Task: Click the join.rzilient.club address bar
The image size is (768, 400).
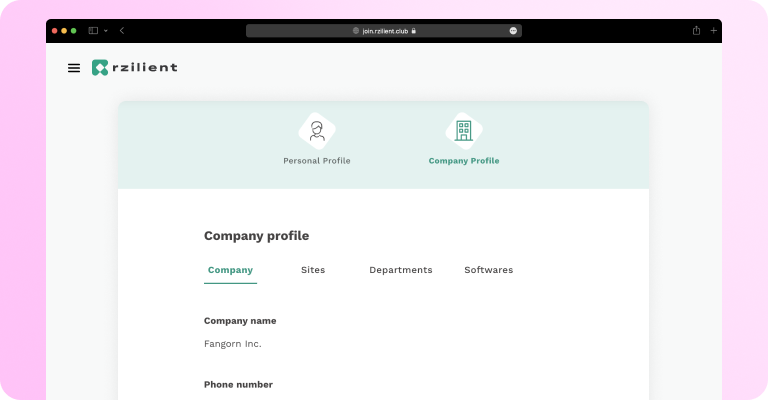Action: coord(384,31)
